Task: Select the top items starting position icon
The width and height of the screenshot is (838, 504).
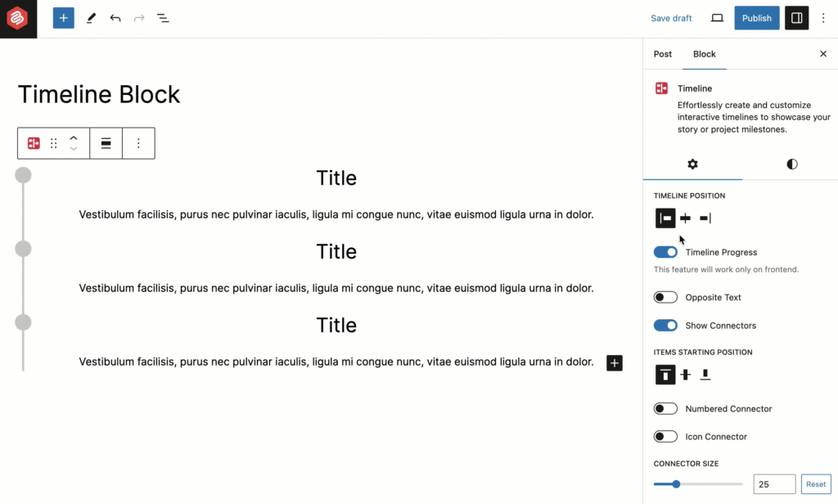Action: [x=665, y=375]
